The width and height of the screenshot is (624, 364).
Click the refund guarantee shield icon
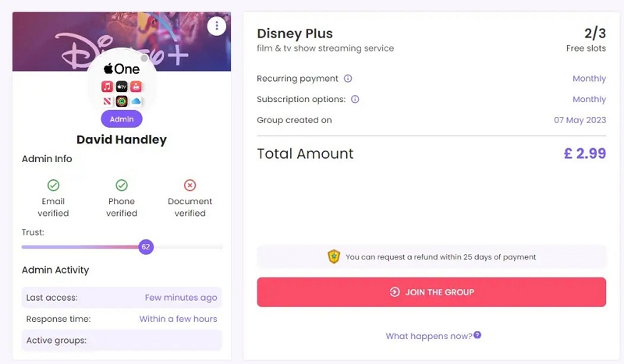click(334, 256)
